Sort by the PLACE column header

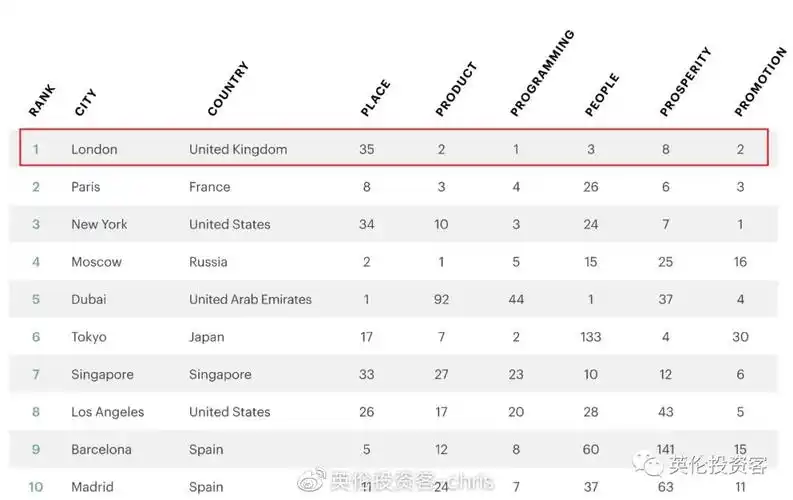coord(374,98)
